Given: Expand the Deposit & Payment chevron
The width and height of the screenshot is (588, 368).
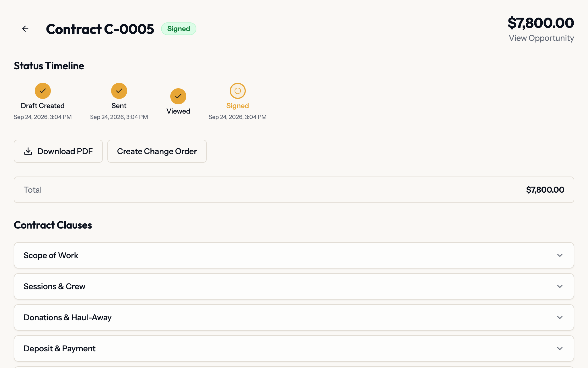Looking at the screenshot, I should click(x=560, y=348).
